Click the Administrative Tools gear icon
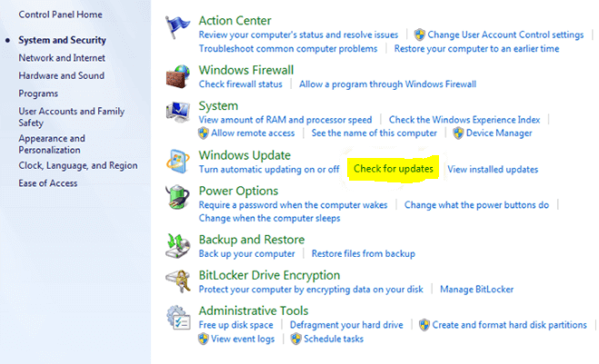 click(x=178, y=317)
